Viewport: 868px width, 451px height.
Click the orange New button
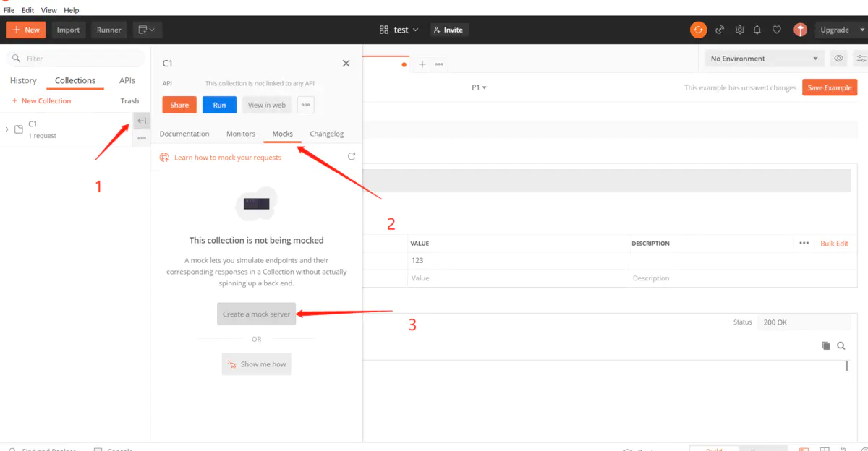[25, 30]
